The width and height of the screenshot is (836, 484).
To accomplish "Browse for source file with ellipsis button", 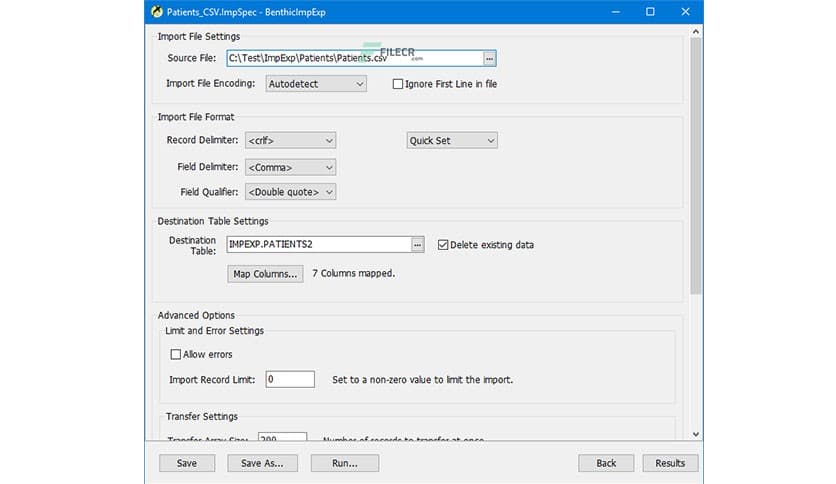I will [489, 58].
